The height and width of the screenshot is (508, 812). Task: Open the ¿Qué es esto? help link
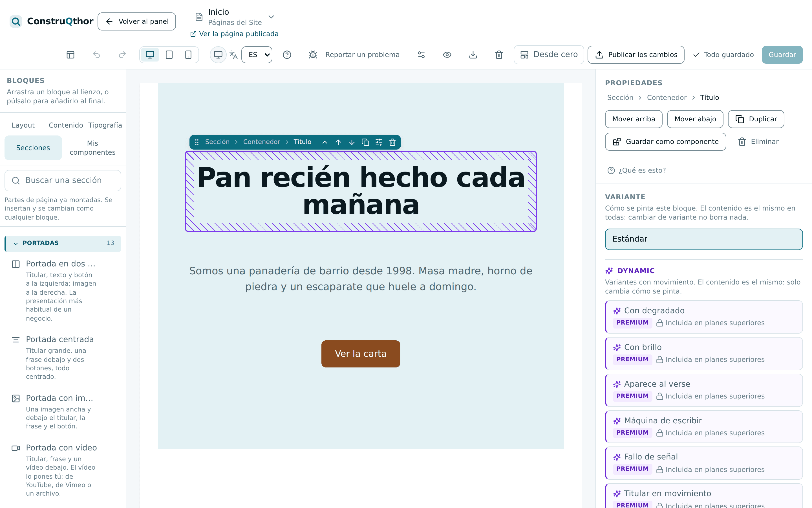point(637,171)
